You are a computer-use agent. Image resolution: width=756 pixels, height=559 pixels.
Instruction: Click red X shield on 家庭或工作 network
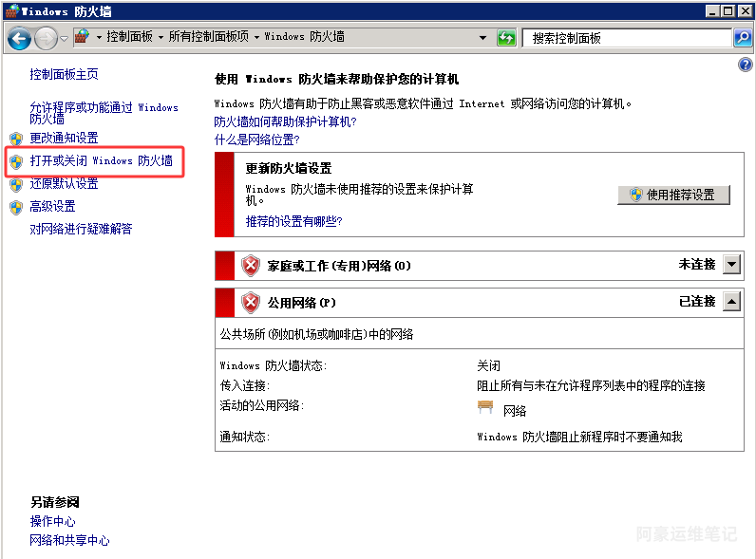[251, 266]
